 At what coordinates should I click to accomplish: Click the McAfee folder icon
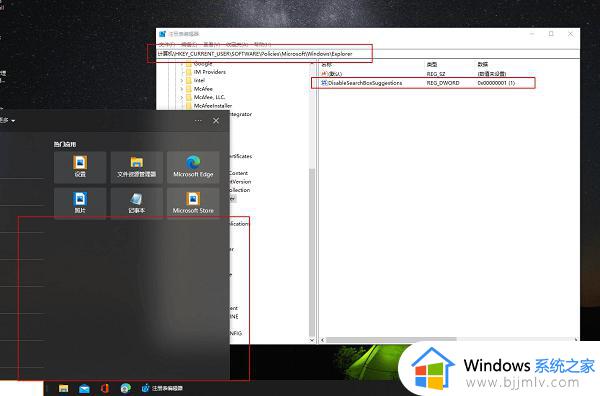pyautogui.click(x=189, y=89)
